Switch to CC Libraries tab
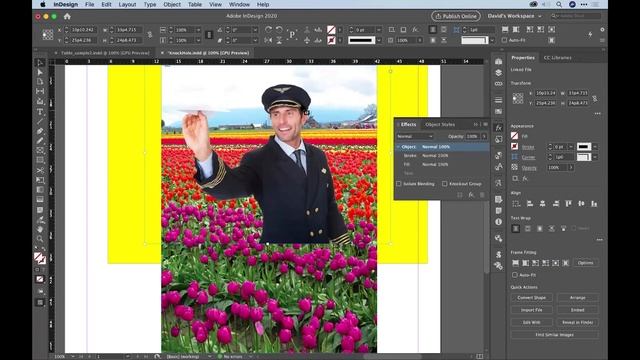The height and width of the screenshot is (360, 640). pyautogui.click(x=558, y=58)
